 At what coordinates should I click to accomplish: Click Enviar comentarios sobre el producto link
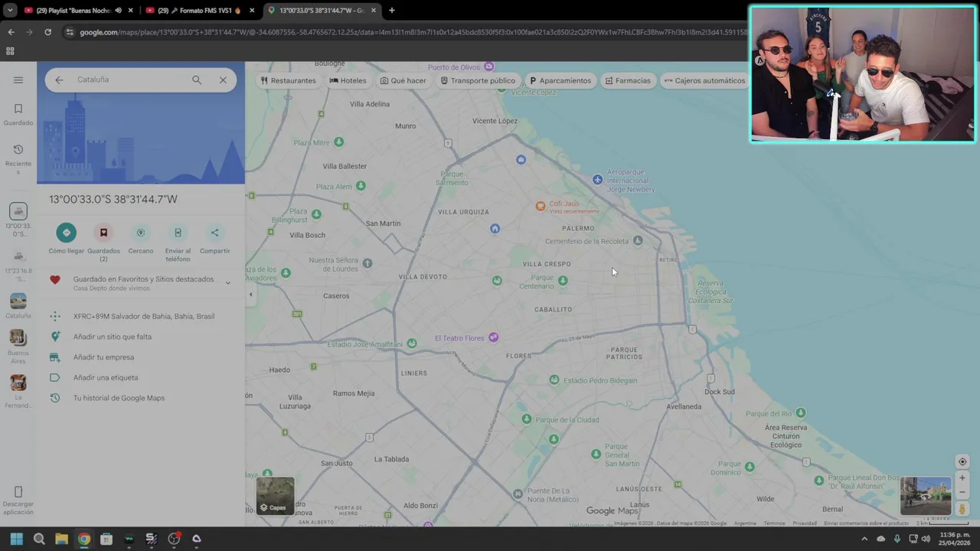[x=866, y=523]
